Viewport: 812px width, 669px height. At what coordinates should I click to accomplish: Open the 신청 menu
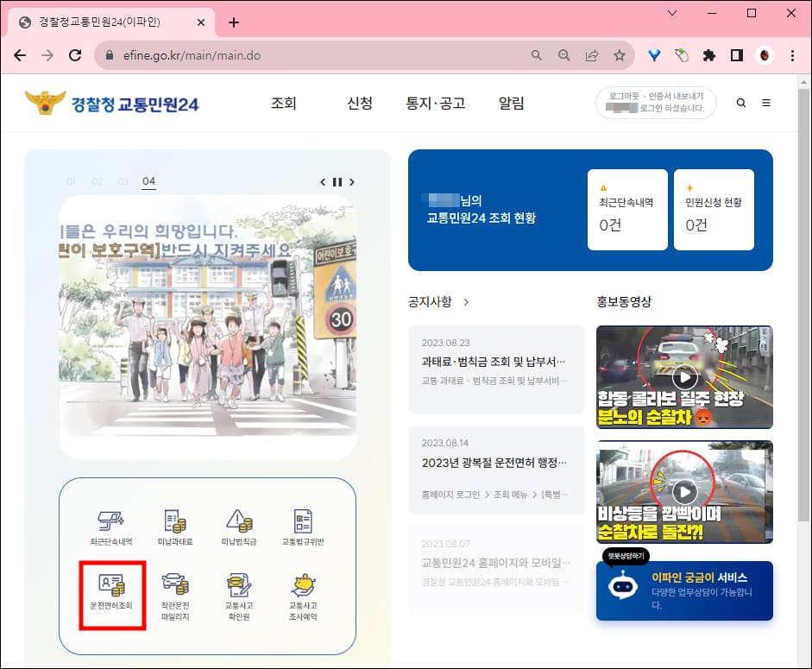coord(360,103)
